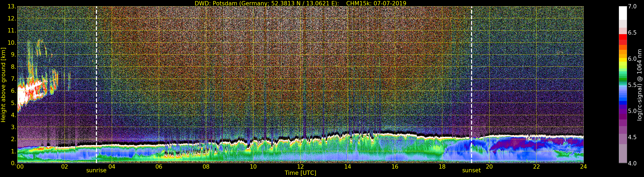Select the "08" time-axis tick label

pyautogui.click(x=206, y=166)
